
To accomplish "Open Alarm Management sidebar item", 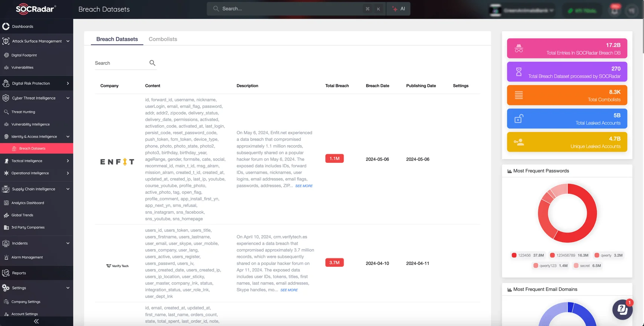I will tap(27, 257).
